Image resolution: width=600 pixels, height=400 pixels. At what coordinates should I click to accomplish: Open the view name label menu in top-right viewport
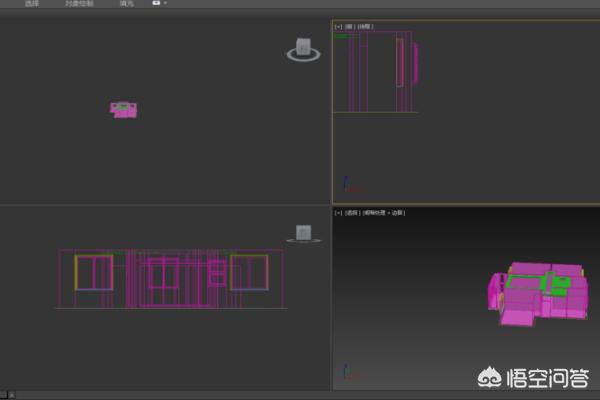point(349,26)
